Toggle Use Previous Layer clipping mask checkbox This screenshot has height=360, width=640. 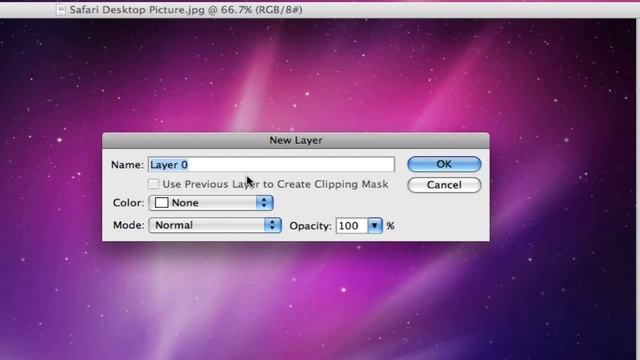point(153,184)
